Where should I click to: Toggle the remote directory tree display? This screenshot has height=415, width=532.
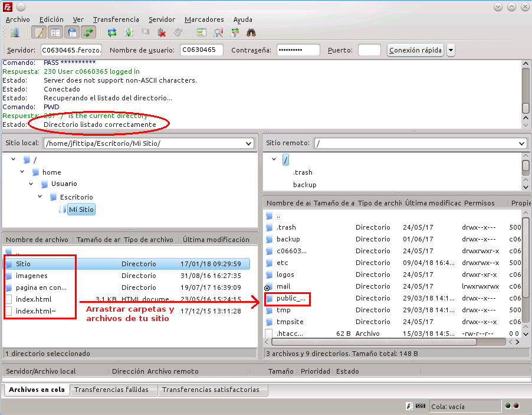coord(72,32)
